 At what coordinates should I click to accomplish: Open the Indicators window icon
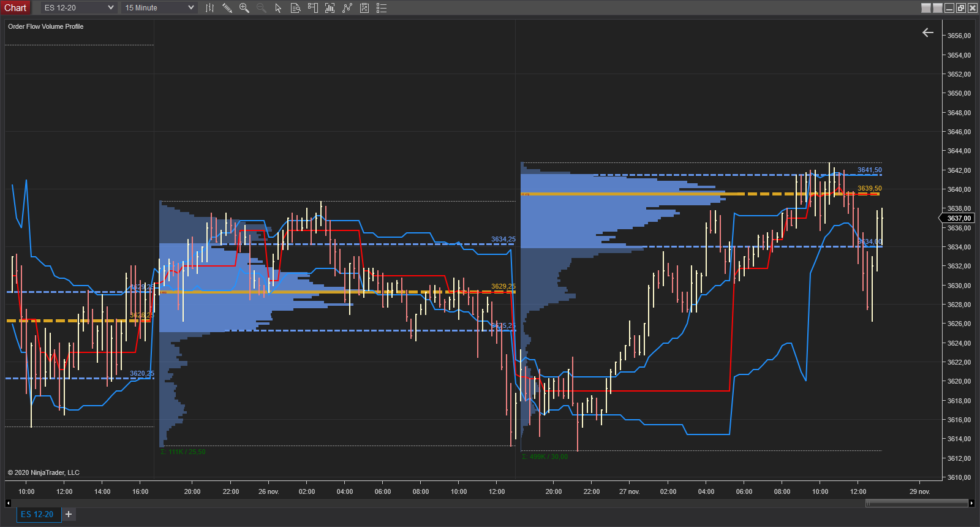pos(347,8)
